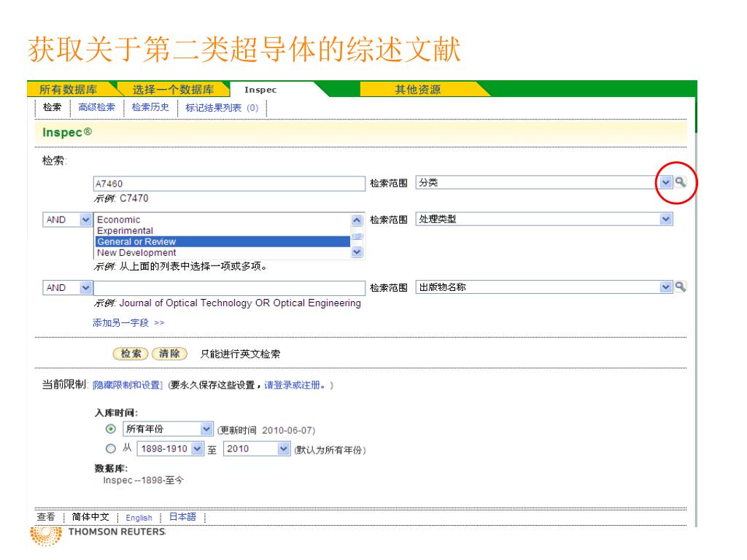Select New Development list item
Viewport: 747px width, 560px height.
222,252
